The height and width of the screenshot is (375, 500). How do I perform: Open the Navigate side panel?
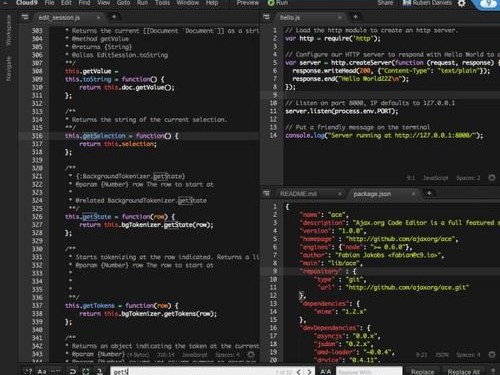[9, 68]
